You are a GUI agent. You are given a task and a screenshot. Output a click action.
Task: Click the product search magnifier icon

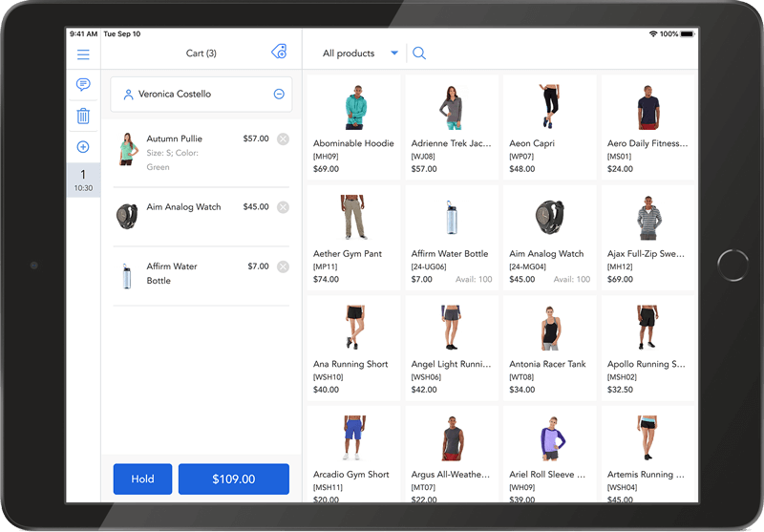419,53
